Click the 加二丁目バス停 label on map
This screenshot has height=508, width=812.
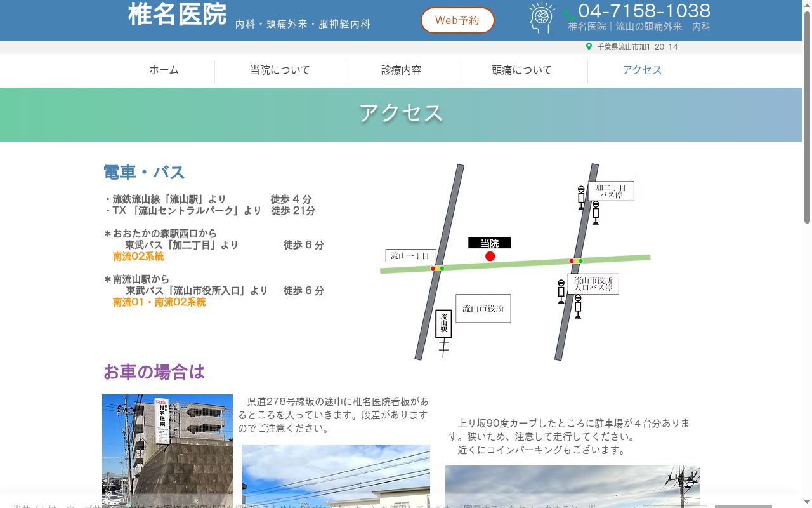[611, 191]
